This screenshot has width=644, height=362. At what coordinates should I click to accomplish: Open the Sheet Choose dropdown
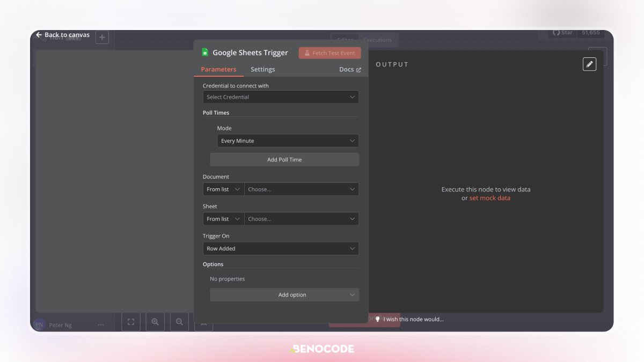(302, 219)
